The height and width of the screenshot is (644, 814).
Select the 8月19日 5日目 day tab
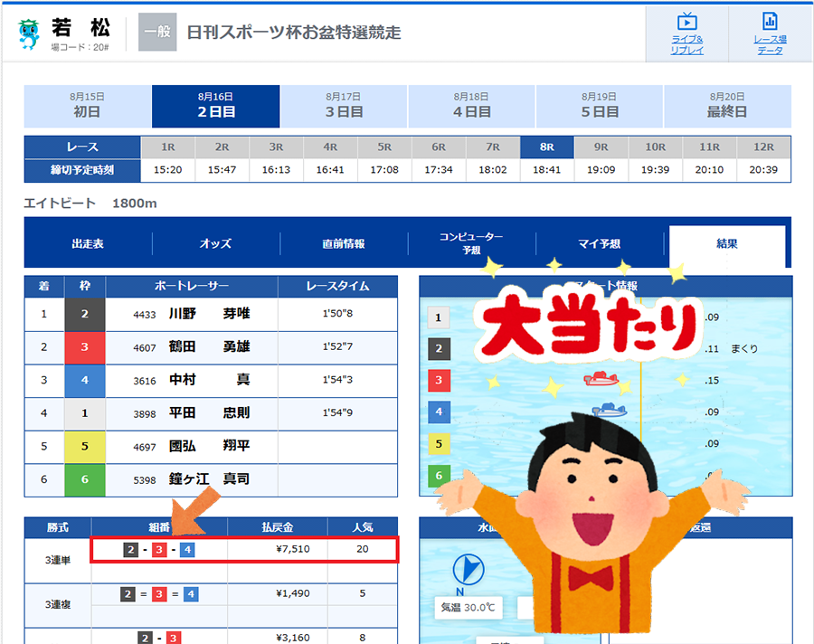point(599,106)
